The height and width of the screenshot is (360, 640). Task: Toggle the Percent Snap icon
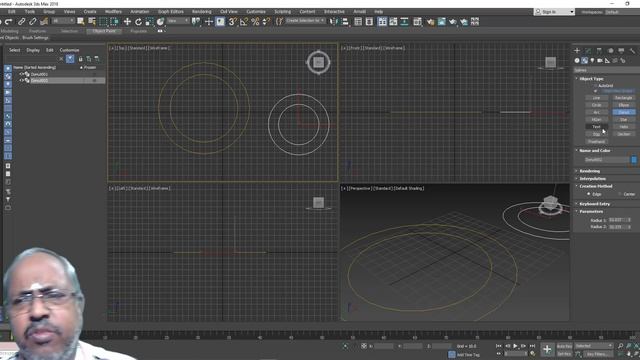pyautogui.click(x=256, y=22)
